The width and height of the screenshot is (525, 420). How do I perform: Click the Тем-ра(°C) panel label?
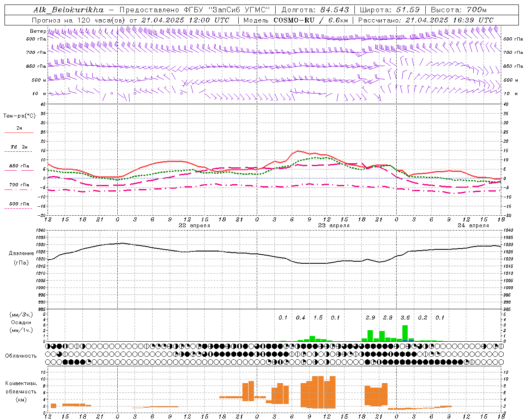point(19,116)
